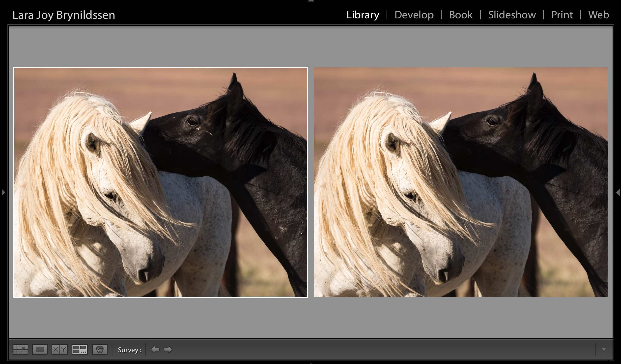This screenshot has height=364, width=621.
Task: Activate the Survey view icon
Action: tap(79, 349)
